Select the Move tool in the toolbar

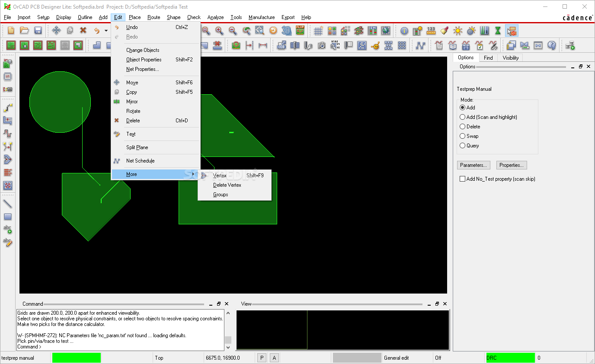[x=56, y=30]
